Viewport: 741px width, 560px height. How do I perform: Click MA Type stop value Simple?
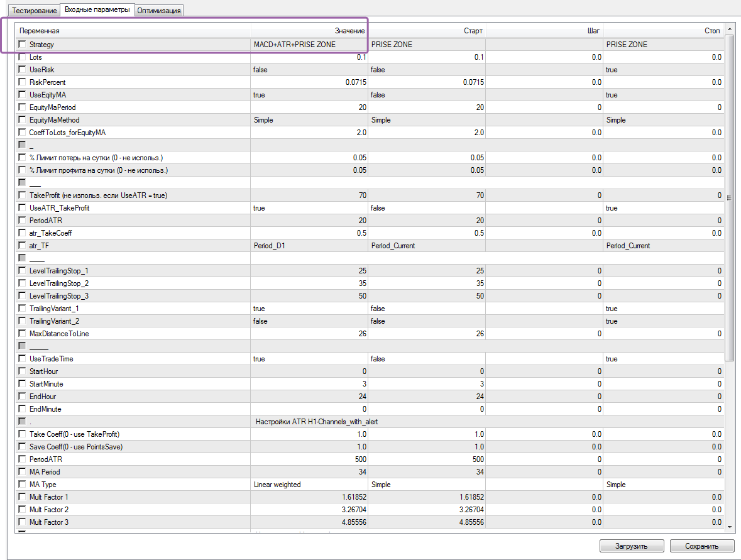pyautogui.click(x=664, y=485)
